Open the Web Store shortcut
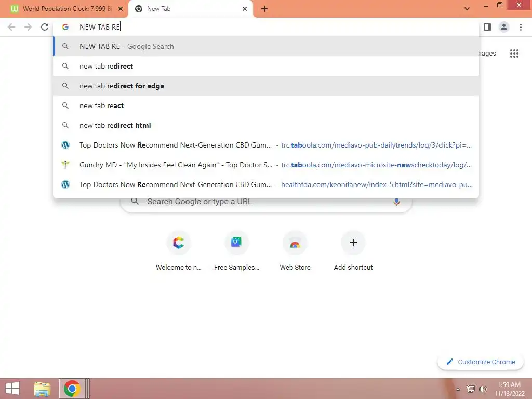Image resolution: width=532 pixels, height=399 pixels. [x=295, y=250]
